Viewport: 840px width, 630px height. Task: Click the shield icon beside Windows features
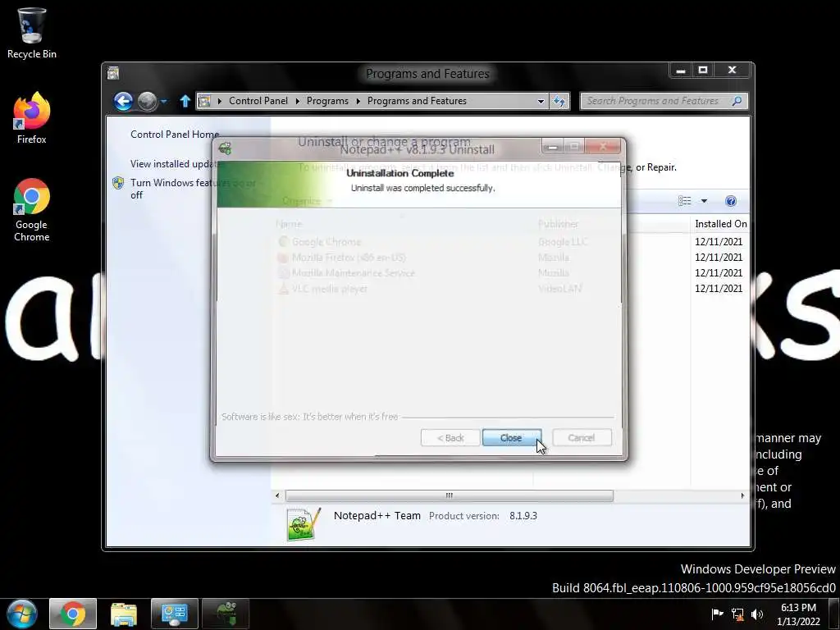[x=118, y=183]
